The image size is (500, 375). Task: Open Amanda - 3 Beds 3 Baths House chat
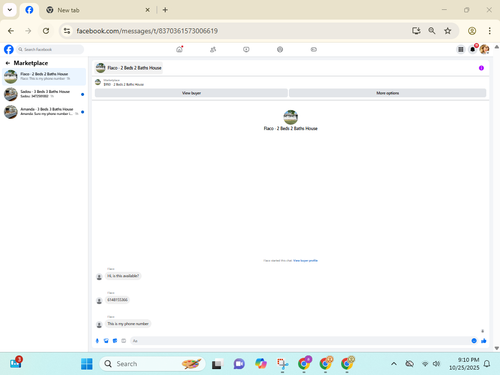pos(44,112)
